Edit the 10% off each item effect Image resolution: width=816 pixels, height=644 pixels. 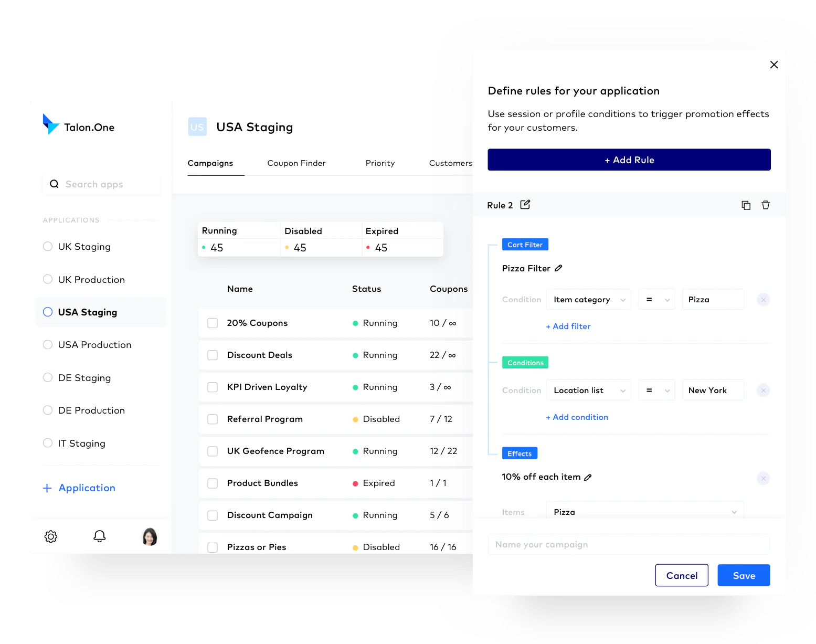click(588, 477)
